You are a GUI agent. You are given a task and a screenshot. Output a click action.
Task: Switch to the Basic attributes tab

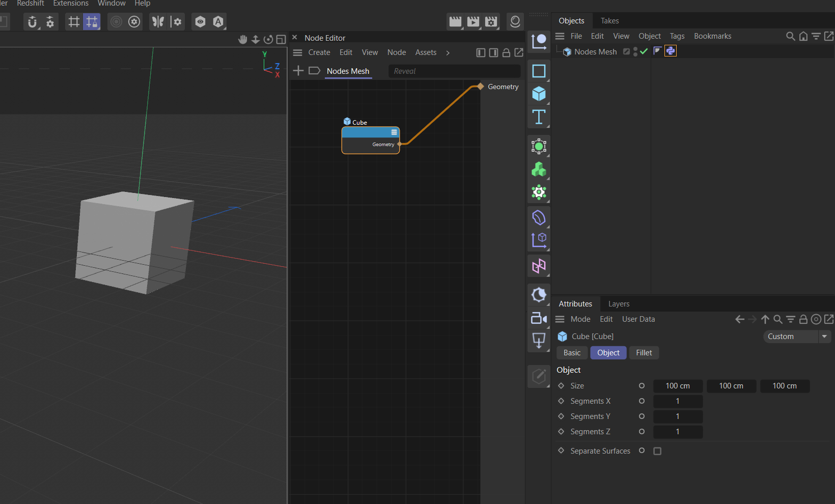click(x=572, y=353)
